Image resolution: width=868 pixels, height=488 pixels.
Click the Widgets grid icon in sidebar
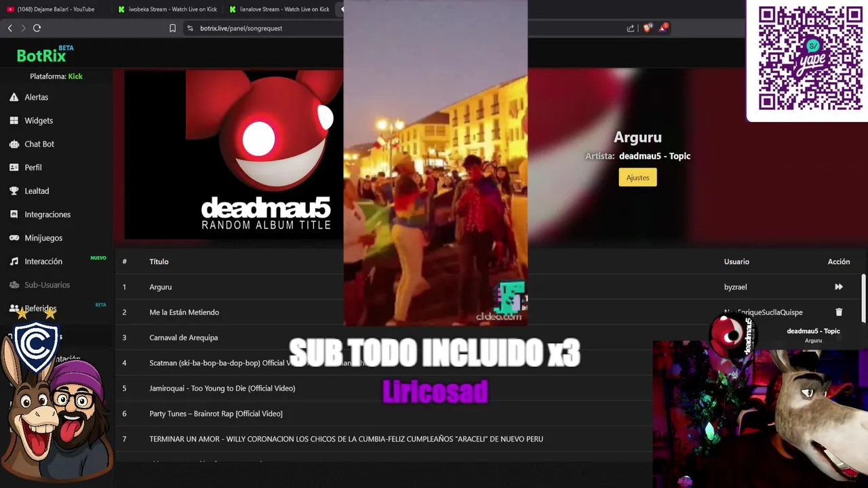[x=14, y=121]
